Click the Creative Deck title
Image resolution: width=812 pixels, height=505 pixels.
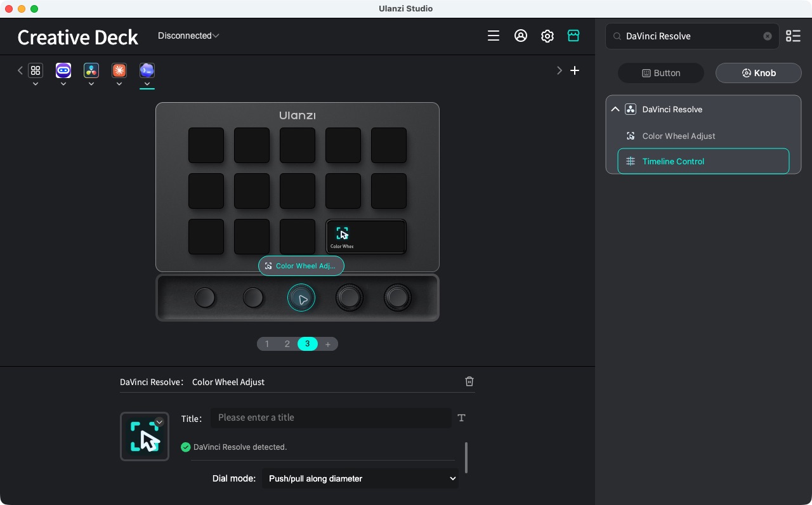pos(77,37)
